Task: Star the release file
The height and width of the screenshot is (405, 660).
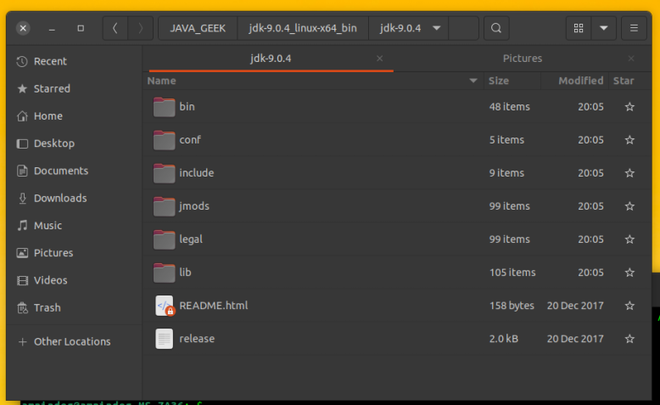Action: tap(630, 339)
